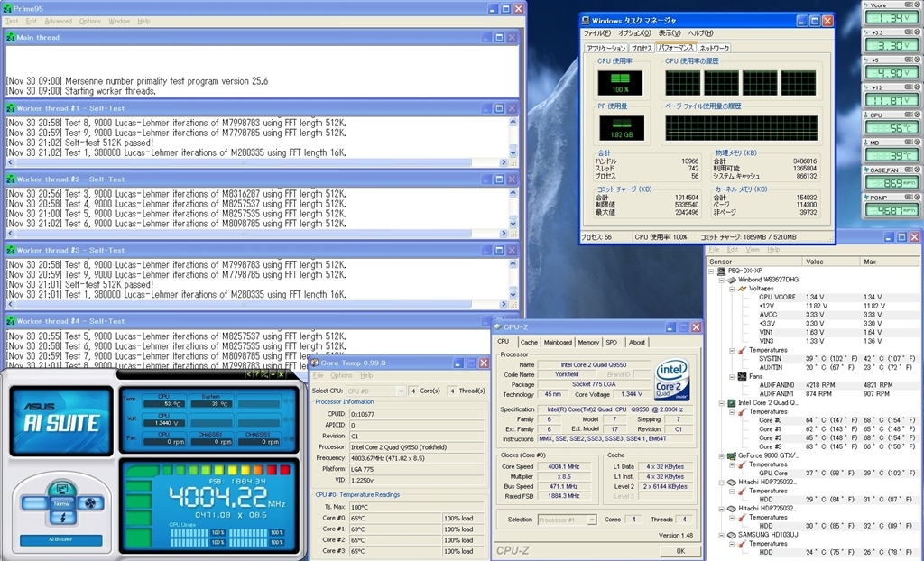
Task: Click the CASE FAN gadget settings icon
Action: pos(908,170)
